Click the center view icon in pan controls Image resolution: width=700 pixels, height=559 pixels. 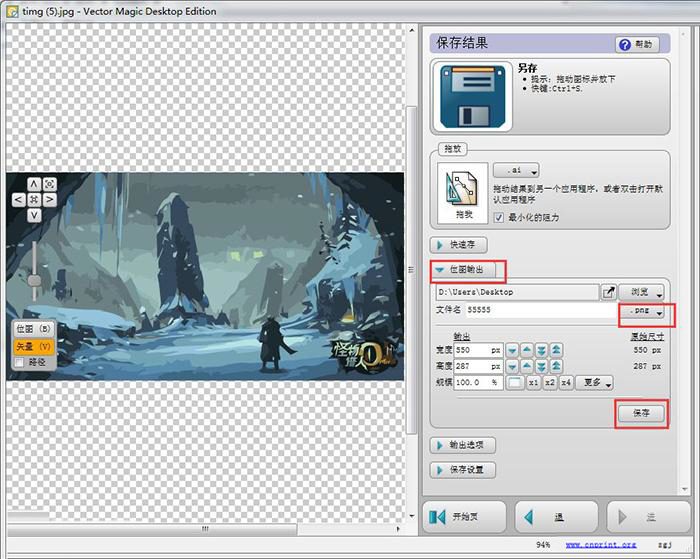(34, 200)
